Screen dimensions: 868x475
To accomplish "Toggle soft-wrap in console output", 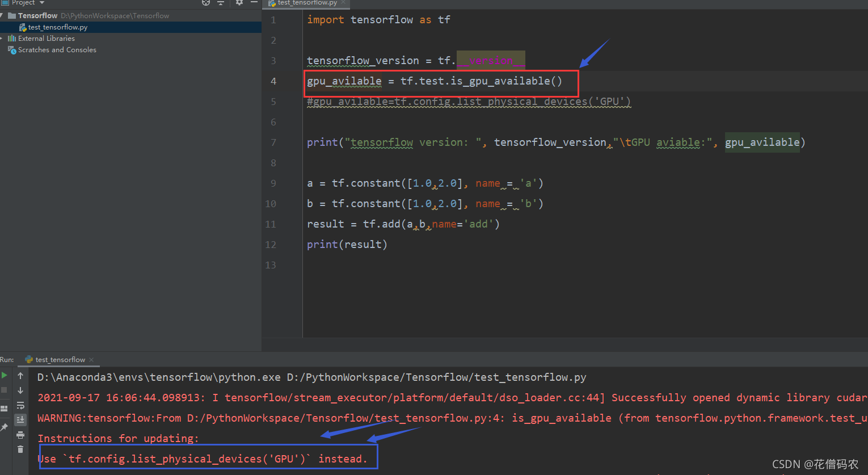I will pos(20,405).
